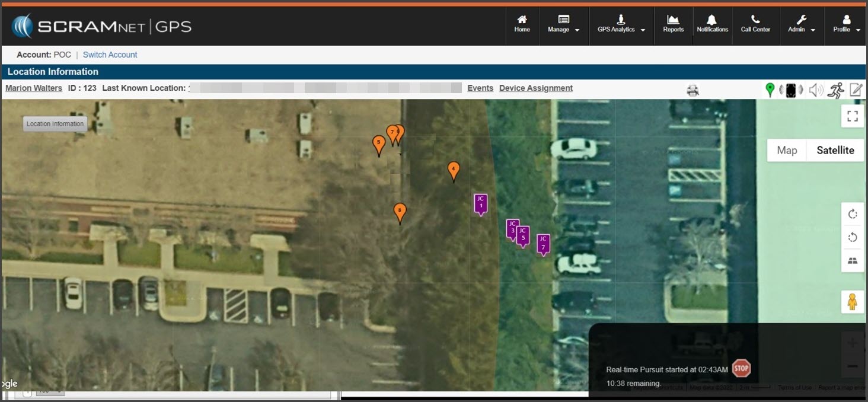
Task: Click the running person pursuit icon
Action: [836, 90]
